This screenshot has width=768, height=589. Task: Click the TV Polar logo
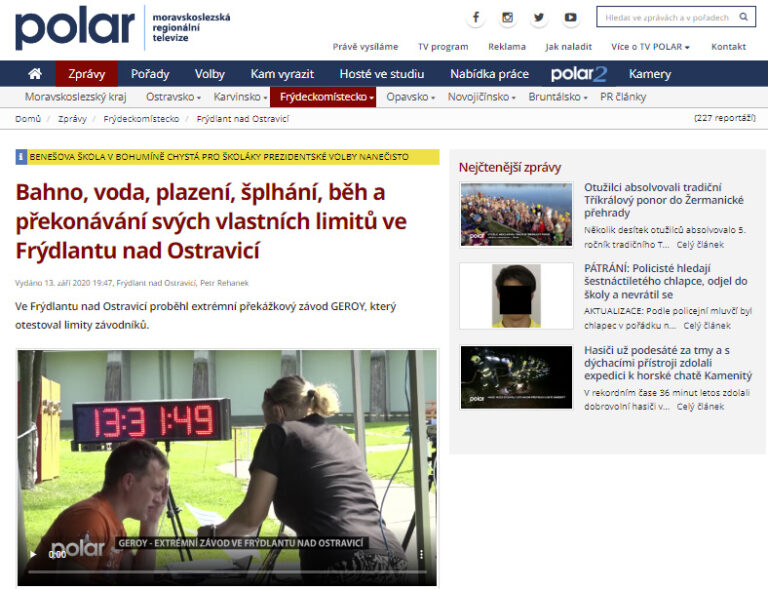(x=75, y=28)
